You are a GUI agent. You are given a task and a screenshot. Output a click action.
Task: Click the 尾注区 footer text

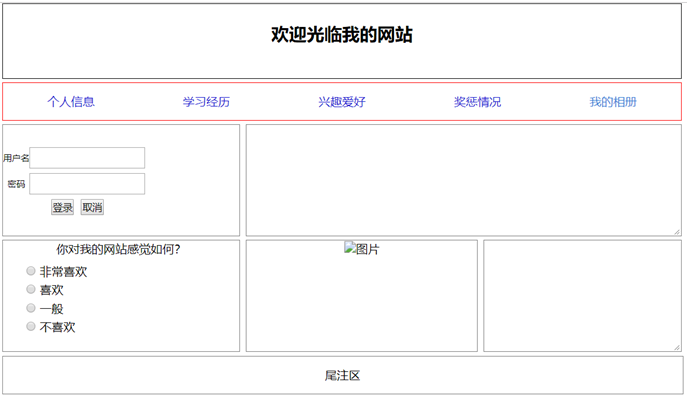(x=342, y=375)
